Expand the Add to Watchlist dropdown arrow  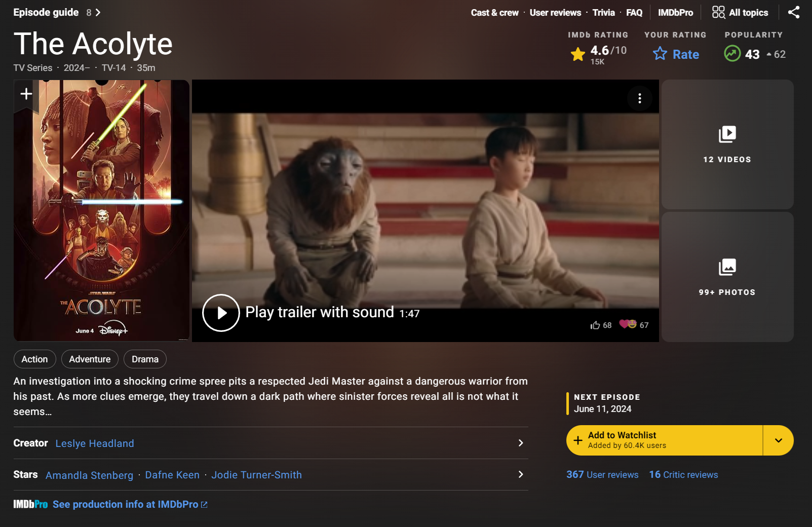pyautogui.click(x=779, y=440)
